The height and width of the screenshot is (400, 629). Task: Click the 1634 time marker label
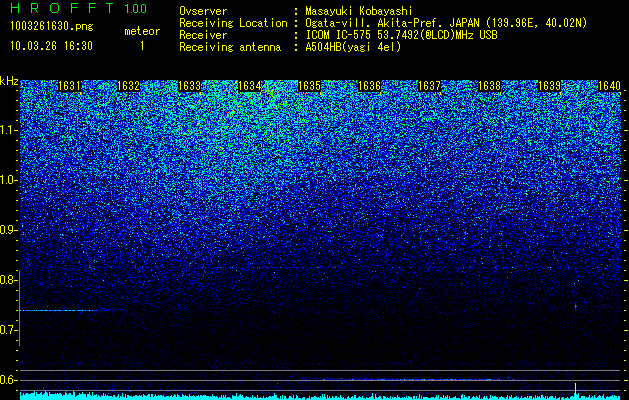click(x=250, y=86)
